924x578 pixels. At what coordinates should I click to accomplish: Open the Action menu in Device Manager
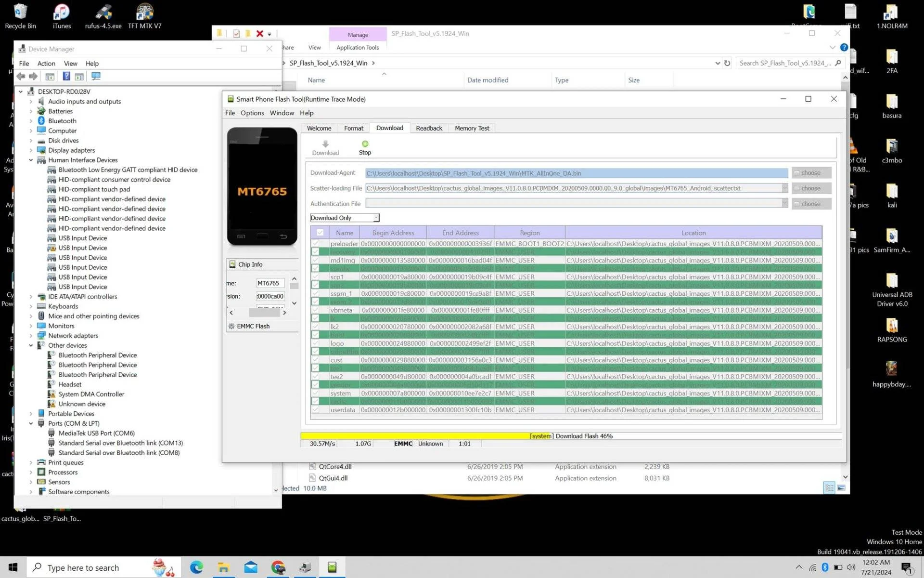(46, 63)
